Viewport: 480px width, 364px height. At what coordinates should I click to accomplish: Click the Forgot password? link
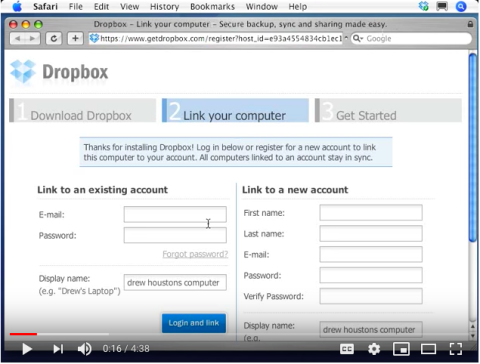tap(195, 254)
